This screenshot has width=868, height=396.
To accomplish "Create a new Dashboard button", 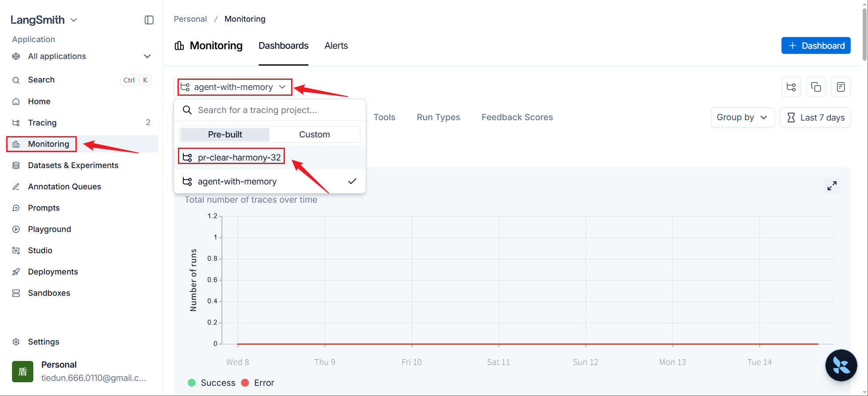I will tap(816, 46).
